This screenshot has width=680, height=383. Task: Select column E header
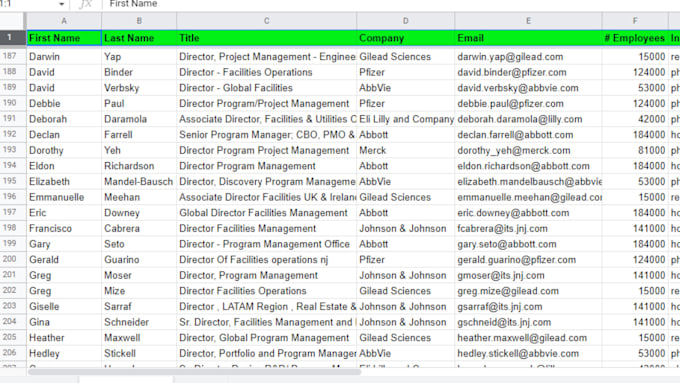coord(528,21)
